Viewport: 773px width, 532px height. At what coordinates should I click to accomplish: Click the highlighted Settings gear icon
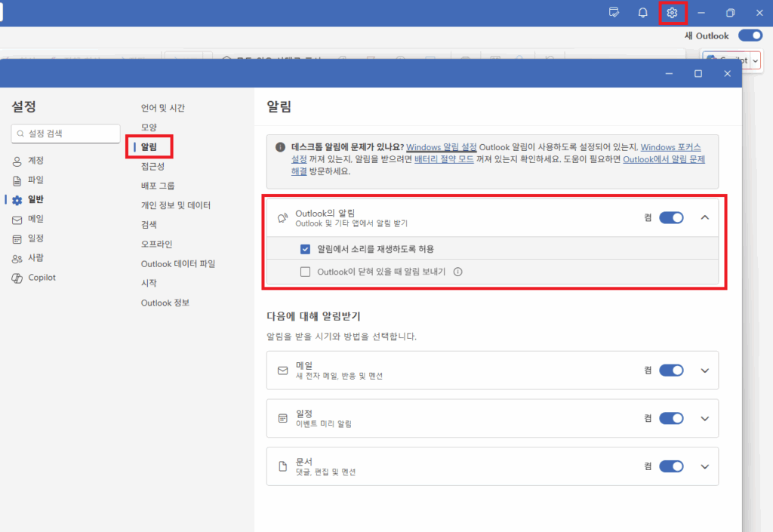673,12
